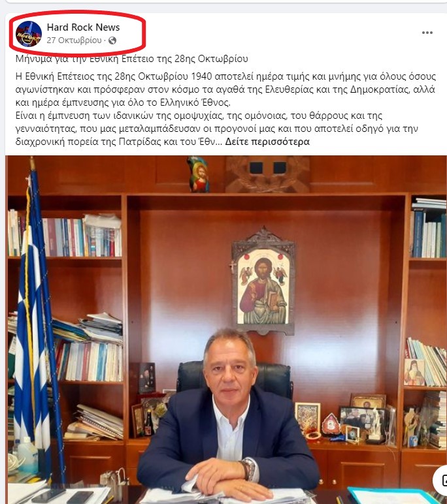Click the Greek flag in the photo

click(35, 321)
